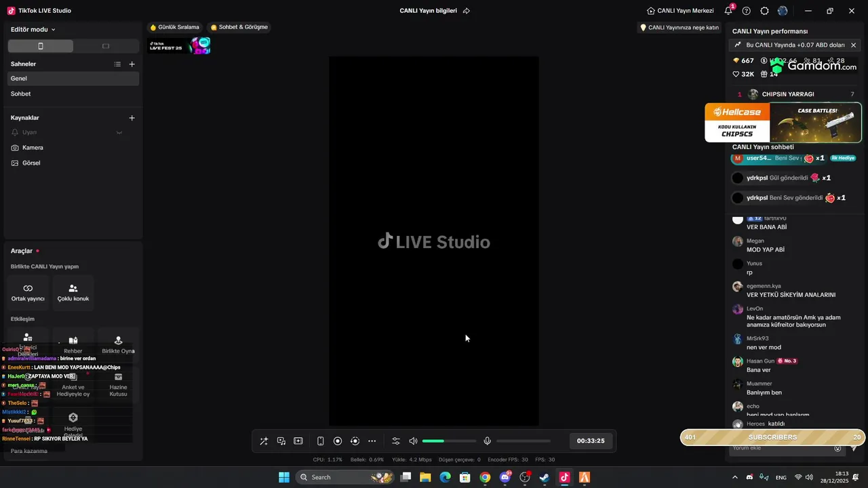
Task: Click the 00:33:25 live timer button
Action: click(x=591, y=441)
